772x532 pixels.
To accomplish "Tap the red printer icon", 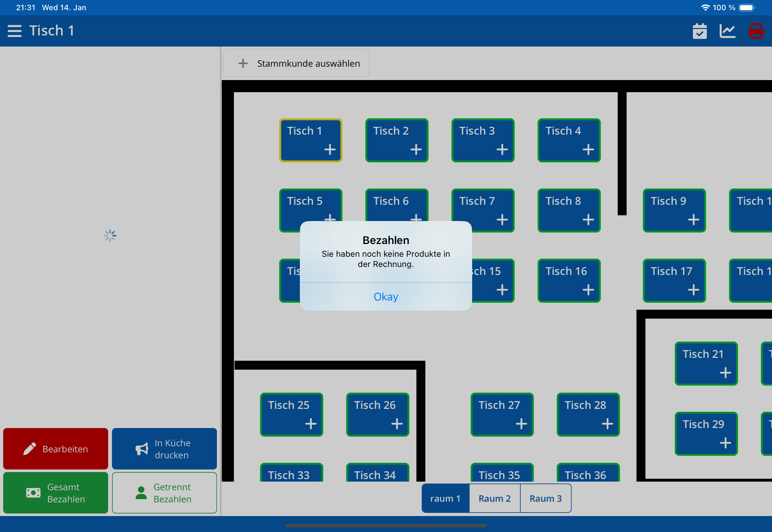I will coord(756,31).
